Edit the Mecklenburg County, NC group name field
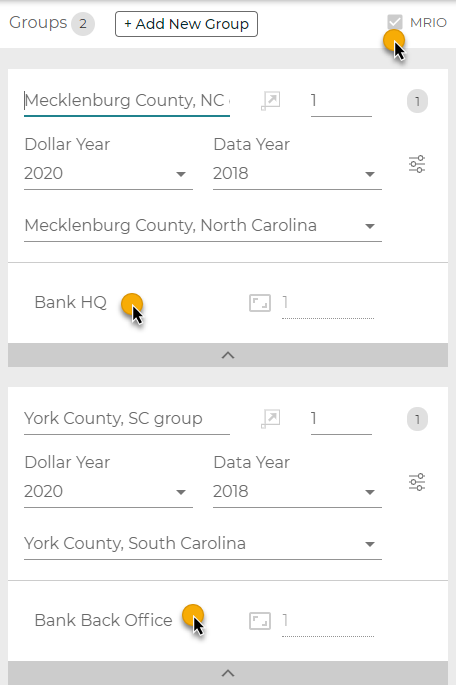 coord(127,101)
